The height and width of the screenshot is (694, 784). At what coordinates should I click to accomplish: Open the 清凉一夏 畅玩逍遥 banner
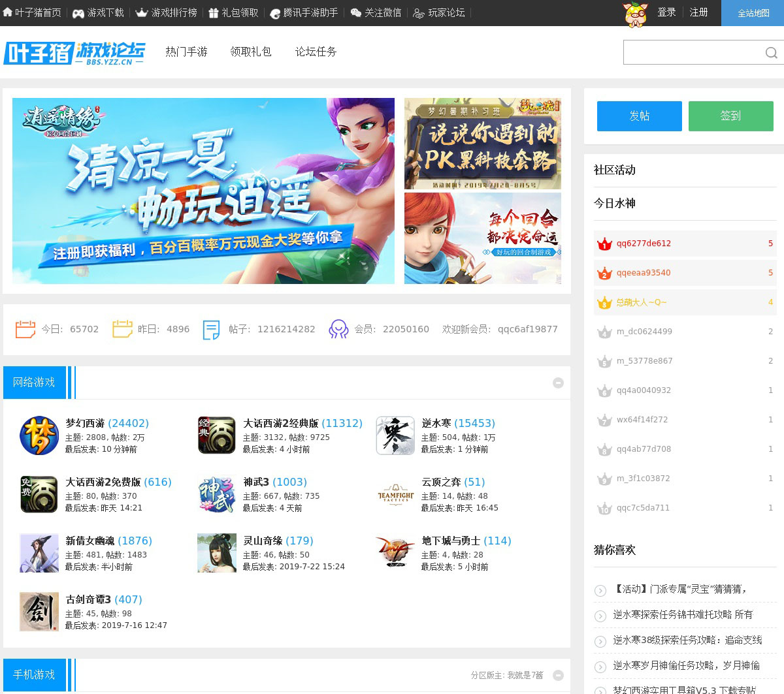tap(203, 191)
